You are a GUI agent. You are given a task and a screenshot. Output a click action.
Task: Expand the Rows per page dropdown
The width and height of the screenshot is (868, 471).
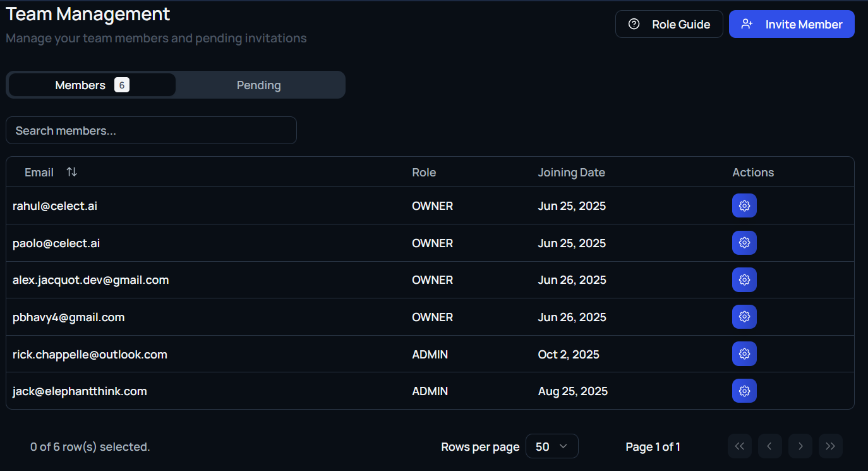(552, 446)
